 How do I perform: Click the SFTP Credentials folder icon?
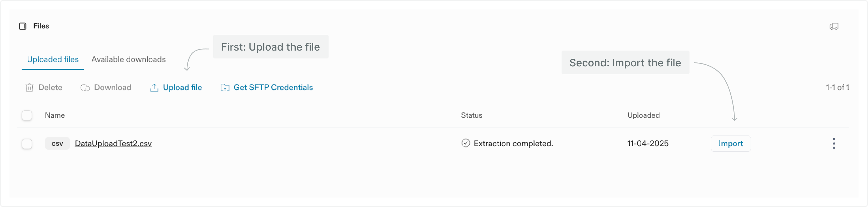point(225,88)
